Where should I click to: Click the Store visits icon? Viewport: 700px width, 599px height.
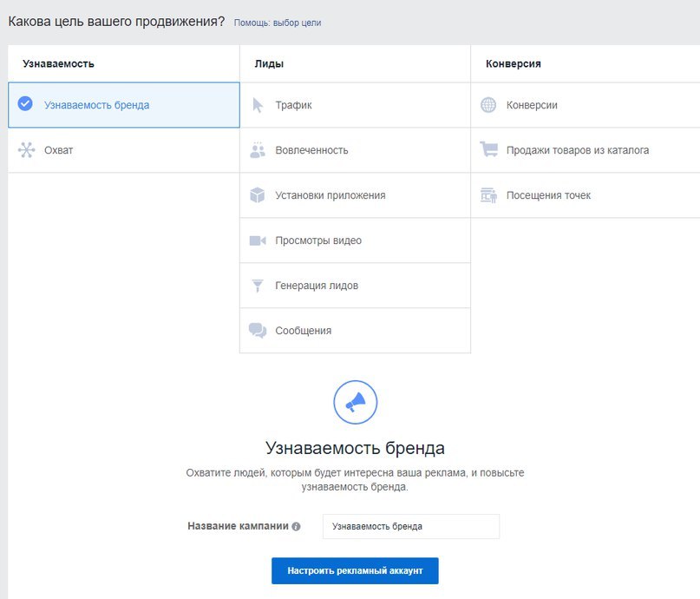point(488,195)
